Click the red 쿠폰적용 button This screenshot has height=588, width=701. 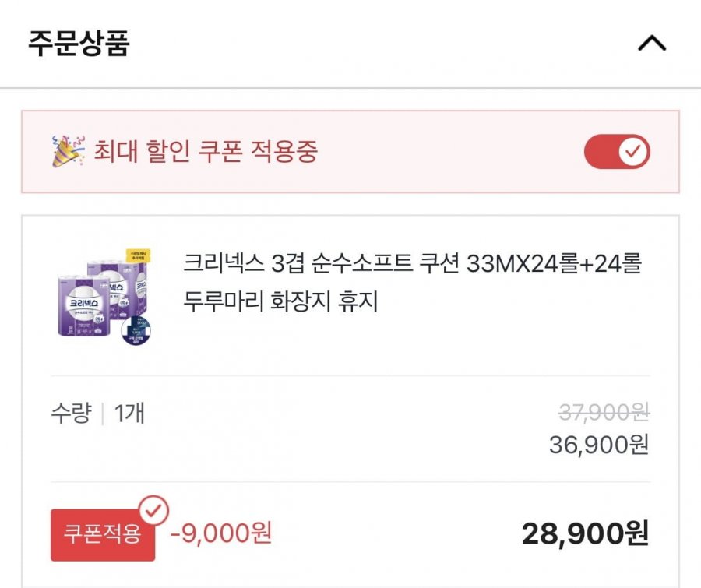coord(103,534)
